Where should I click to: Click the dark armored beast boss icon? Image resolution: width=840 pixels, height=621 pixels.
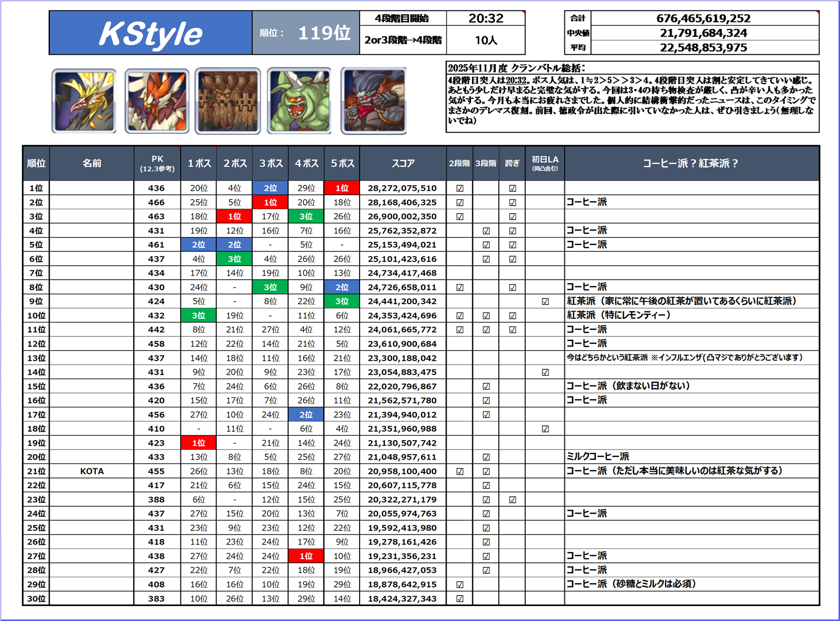coord(374,101)
